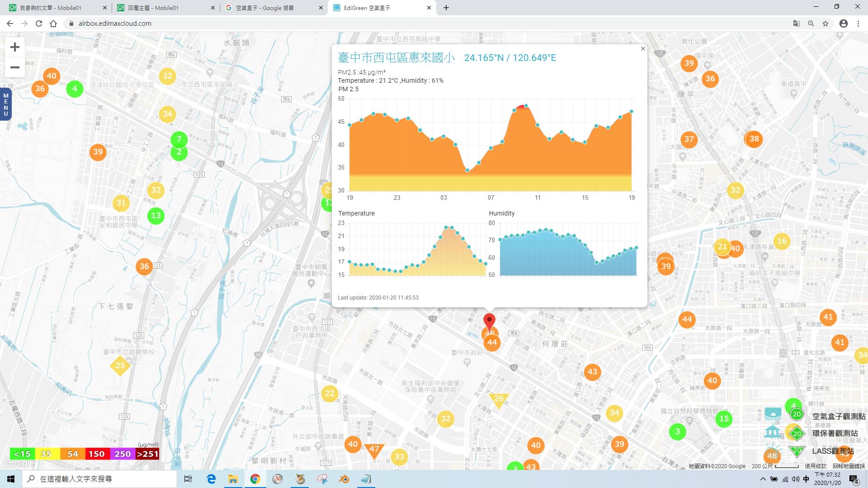Close the air quality info popup
The width and height of the screenshot is (868, 488).
643,49
